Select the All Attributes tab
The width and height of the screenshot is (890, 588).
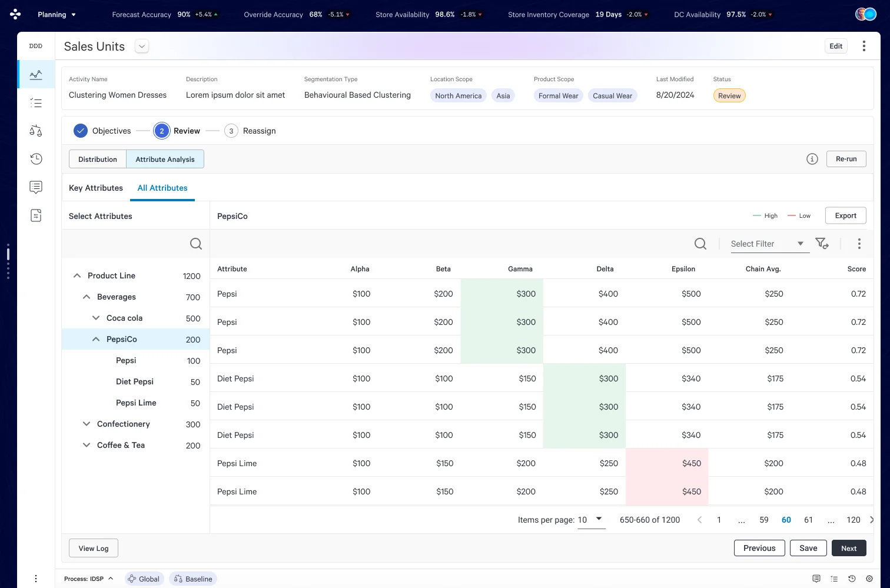pos(162,188)
